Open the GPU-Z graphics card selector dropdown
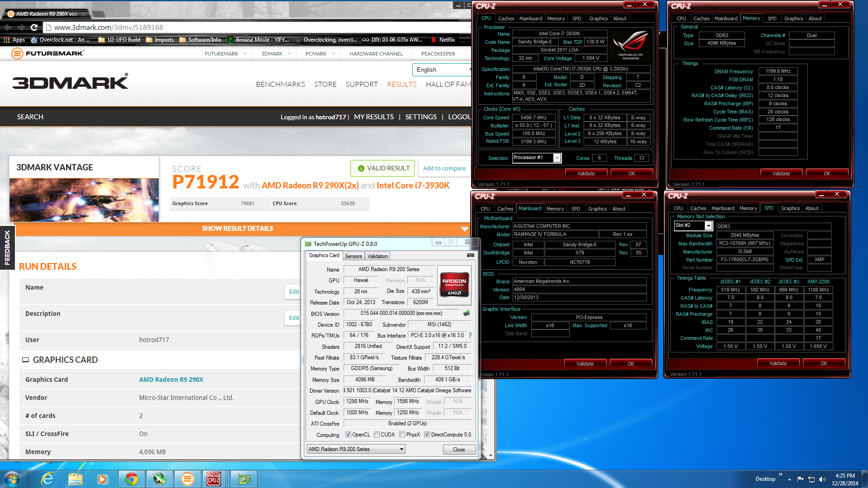The height and width of the screenshot is (488, 868). pos(356,449)
